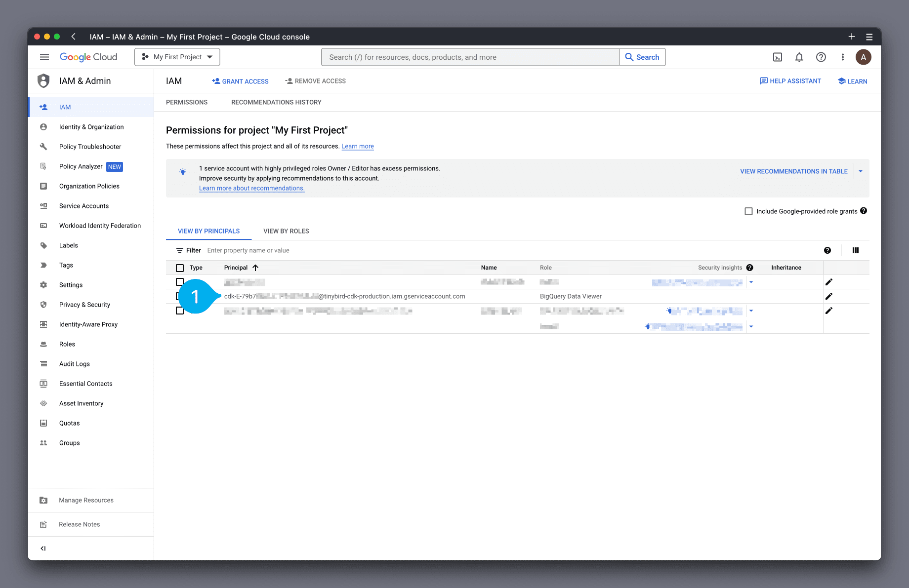Enable Include Google-provided role grants
Viewport: 909px width, 588px height.
coord(748,211)
